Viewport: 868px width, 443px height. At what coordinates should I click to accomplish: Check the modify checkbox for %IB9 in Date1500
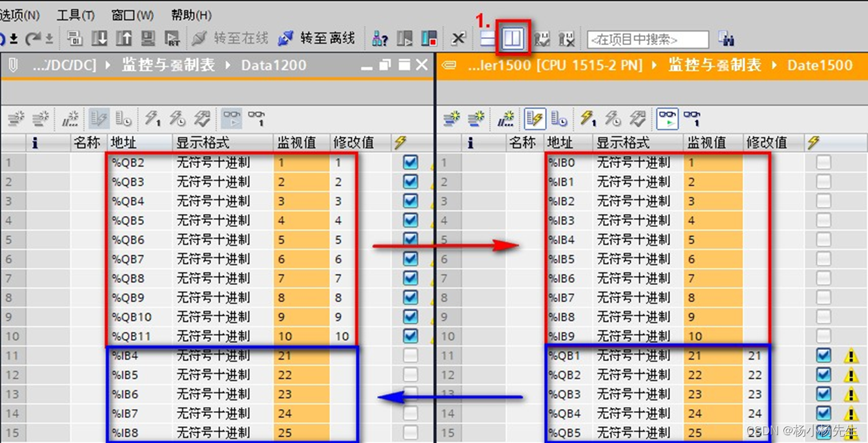[x=824, y=336]
